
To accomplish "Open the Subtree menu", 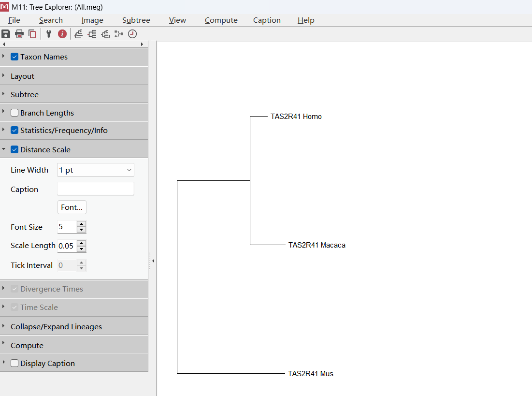I will [136, 20].
